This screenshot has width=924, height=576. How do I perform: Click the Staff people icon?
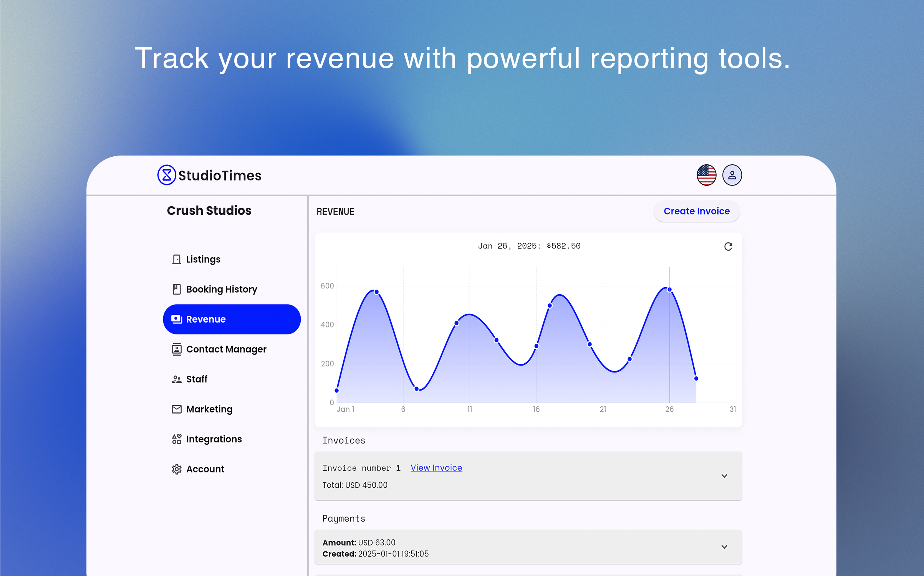click(x=177, y=379)
